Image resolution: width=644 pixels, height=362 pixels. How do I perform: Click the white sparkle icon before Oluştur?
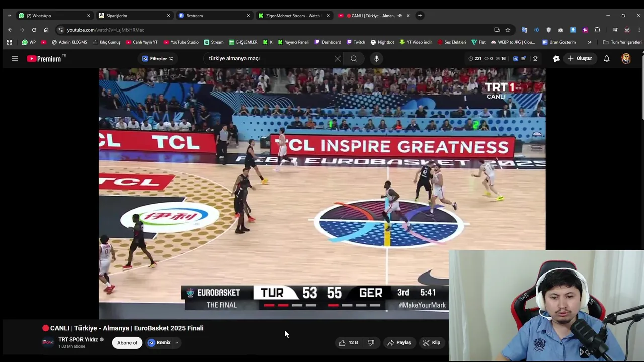click(x=556, y=59)
